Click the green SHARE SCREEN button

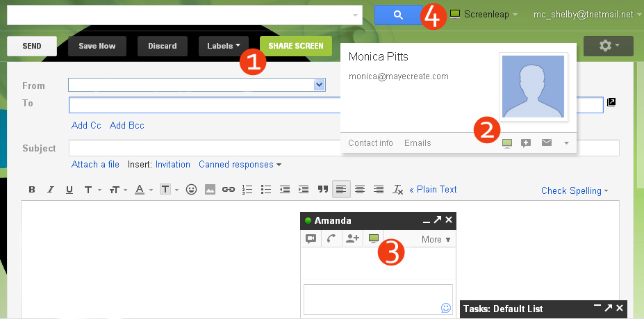pyautogui.click(x=296, y=46)
